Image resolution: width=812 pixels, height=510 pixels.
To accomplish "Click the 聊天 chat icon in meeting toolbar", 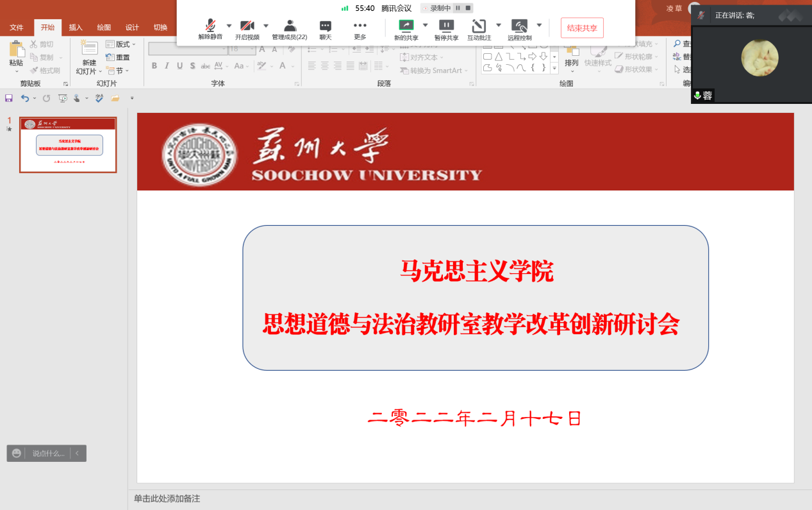I will [x=326, y=26].
